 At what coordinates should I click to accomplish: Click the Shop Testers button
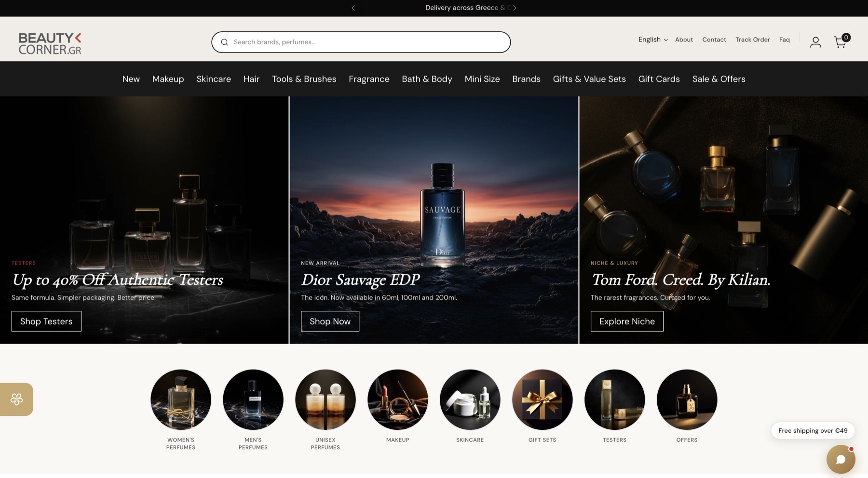(46, 321)
